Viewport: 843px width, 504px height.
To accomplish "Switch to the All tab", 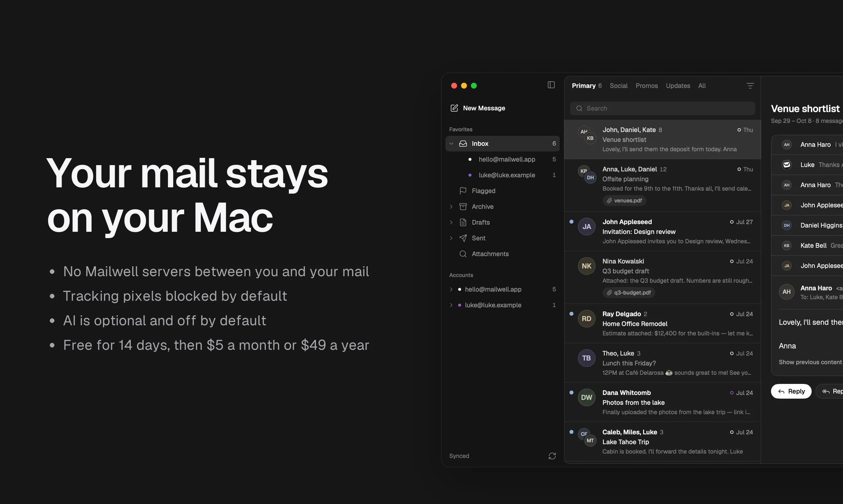I will [702, 86].
